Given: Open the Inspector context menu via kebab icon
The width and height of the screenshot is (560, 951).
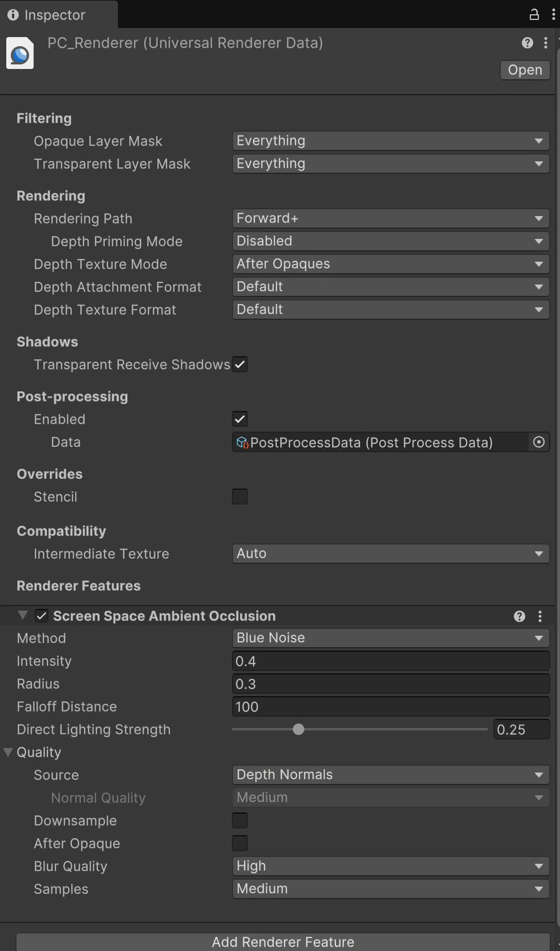Looking at the screenshot, I should click(554, 15).
